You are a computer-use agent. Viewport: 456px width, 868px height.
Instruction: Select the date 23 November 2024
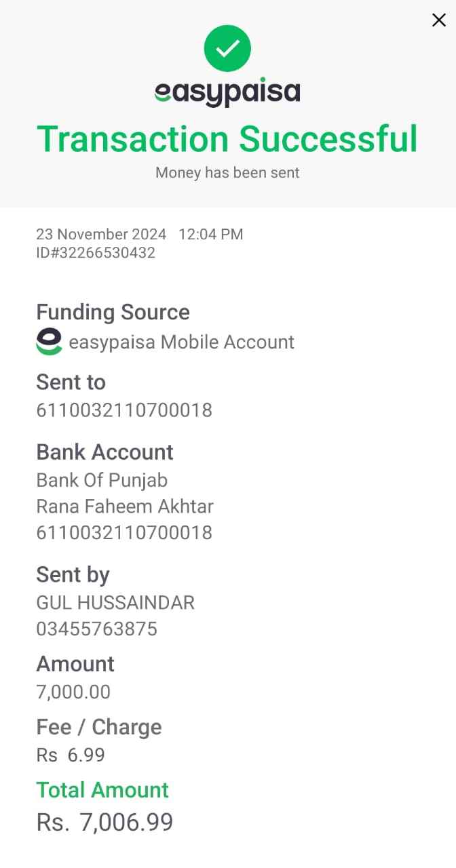pos(101,235)
